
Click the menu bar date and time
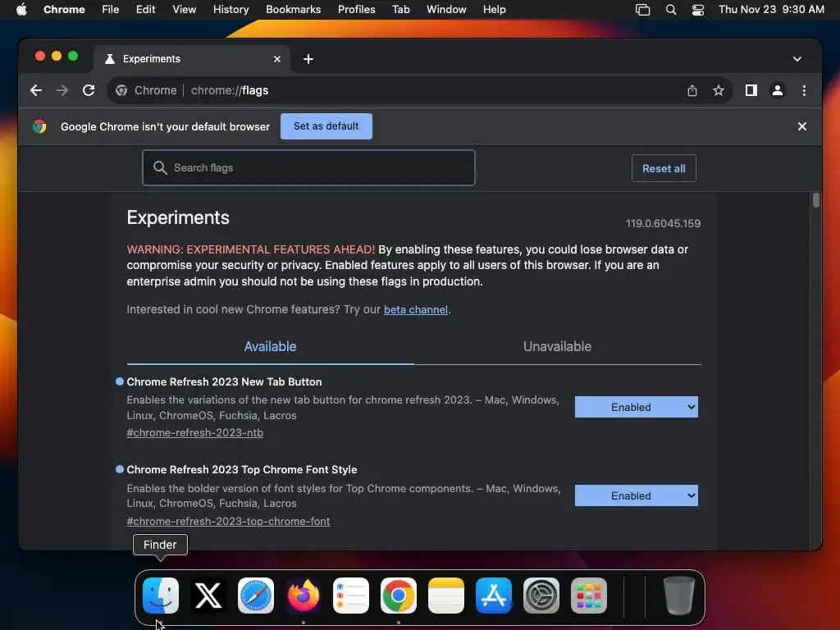click(x=771, y=10)
